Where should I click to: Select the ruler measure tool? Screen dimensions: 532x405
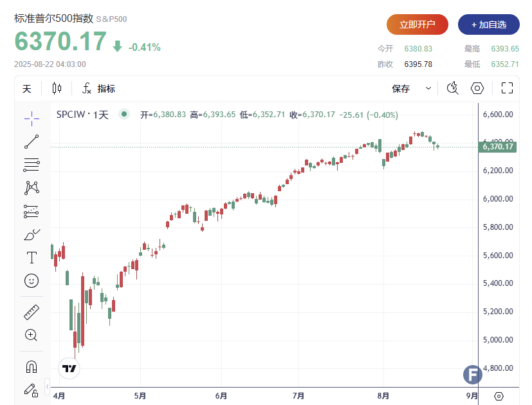click(x=32, y=312)
